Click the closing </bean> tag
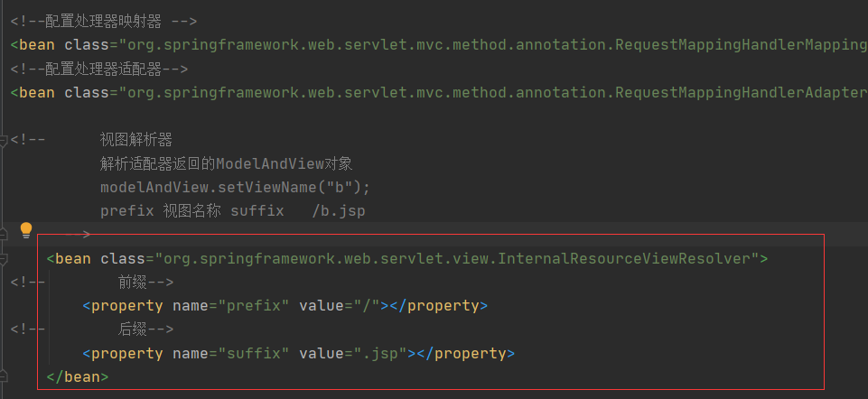The image size is (868, 399). tap(78, 376)
